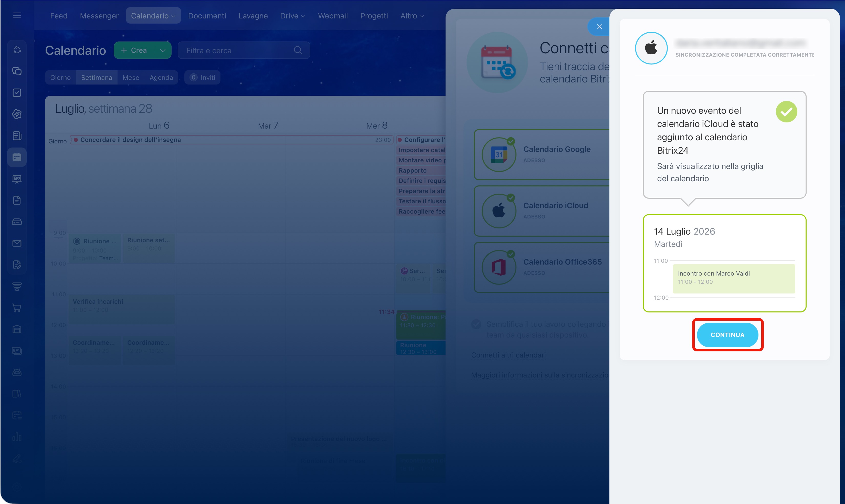Open the envelope mail icon in sidebar

coord(17,243)
